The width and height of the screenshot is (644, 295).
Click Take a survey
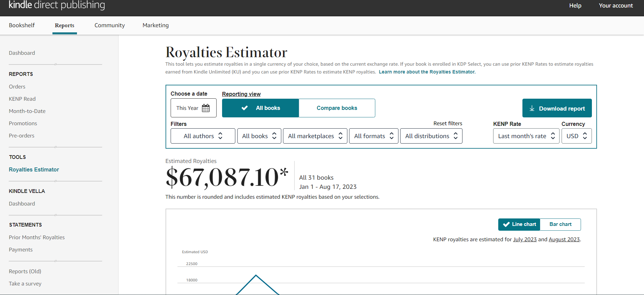[25, 283]
